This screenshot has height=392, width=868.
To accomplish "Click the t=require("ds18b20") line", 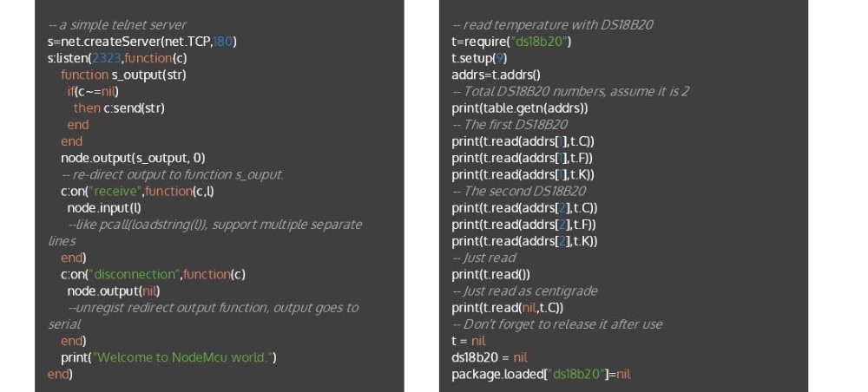I will [x=511, y=42].
